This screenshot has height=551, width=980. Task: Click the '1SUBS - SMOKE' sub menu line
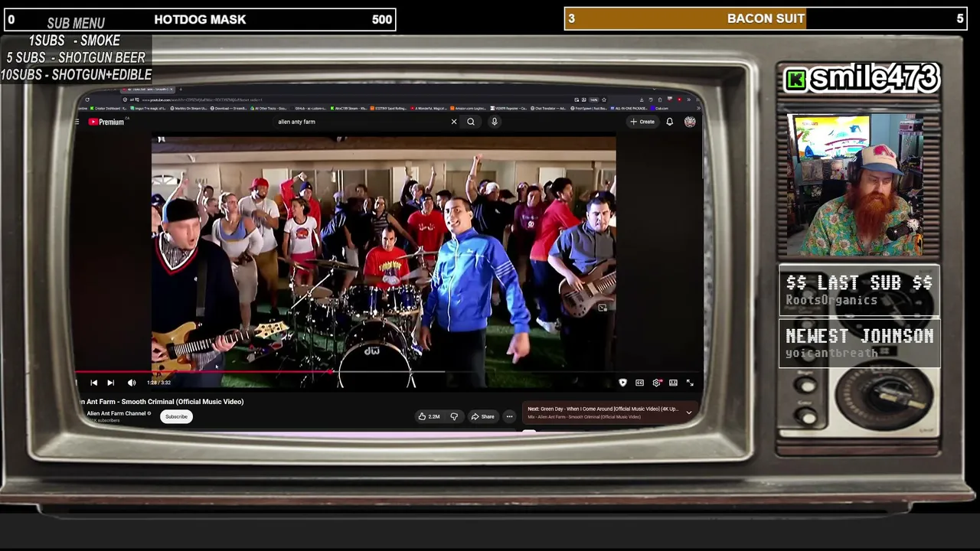(x=75, y=41)
